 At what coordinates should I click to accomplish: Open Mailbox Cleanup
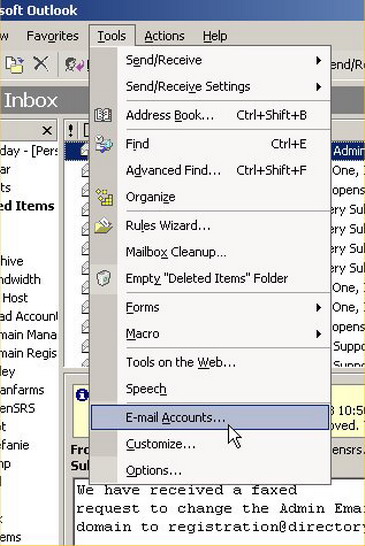[210, 252]
